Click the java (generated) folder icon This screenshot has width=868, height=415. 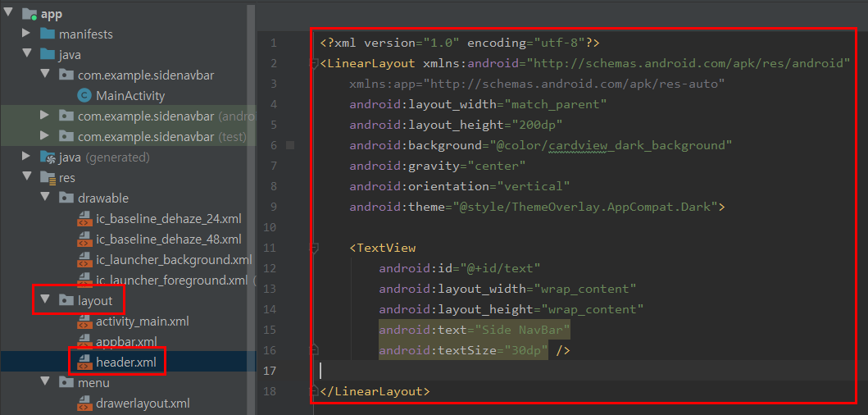click(x=48, y=157)
